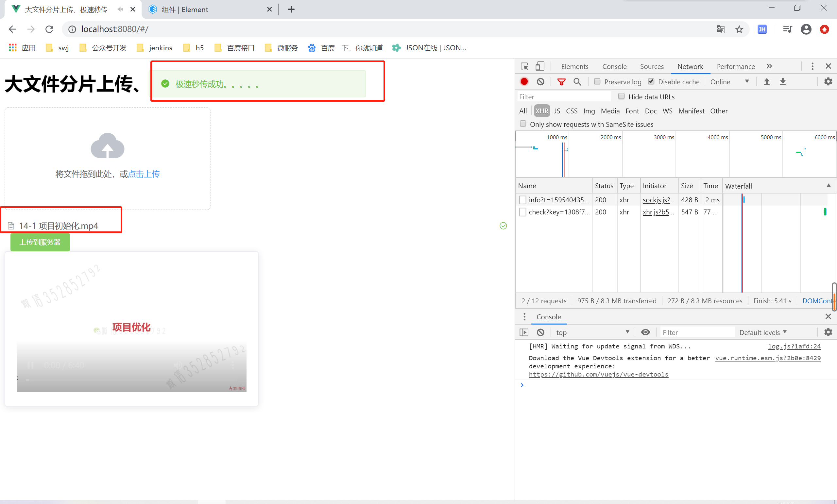Click the record (red dot) stop button
This screenshot has height=504, width=837.
pyautogui.click(x=524, y=81)
